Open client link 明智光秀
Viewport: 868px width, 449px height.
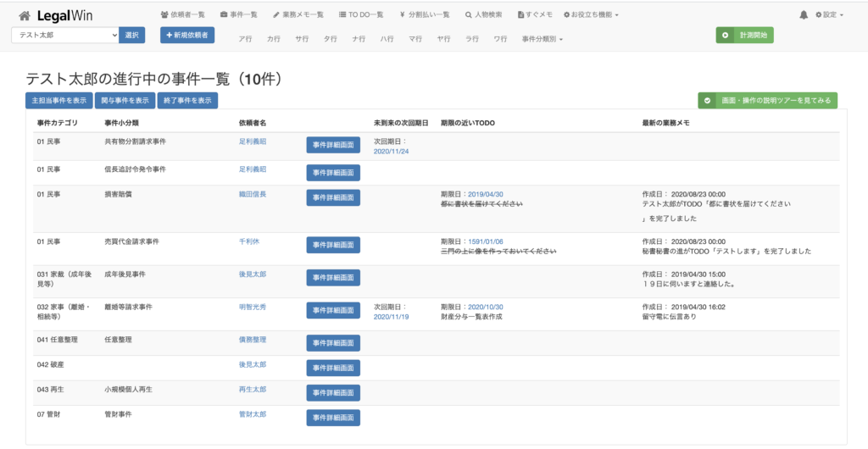[x=253, y=307]
